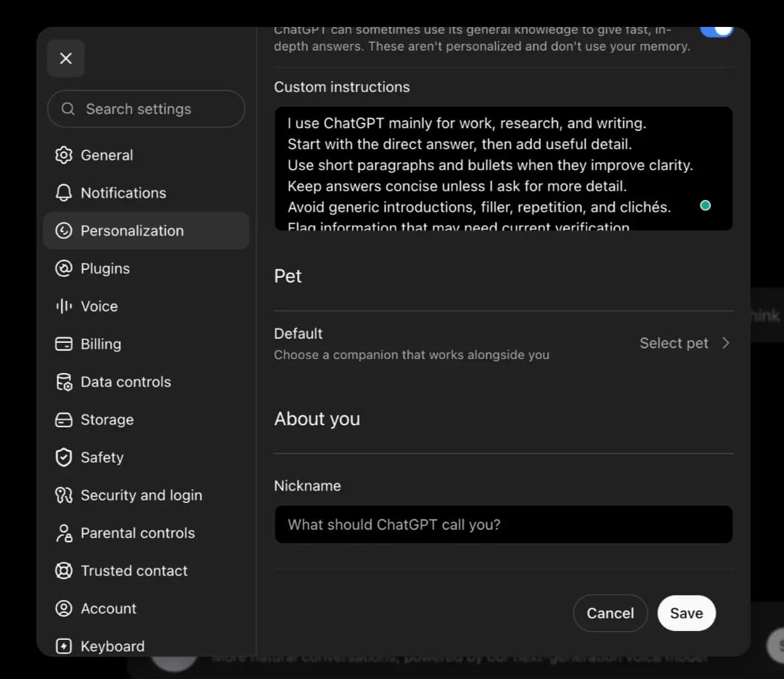
Task: Click the chevron next to Select pet
Action: click(x=725, y=344)
